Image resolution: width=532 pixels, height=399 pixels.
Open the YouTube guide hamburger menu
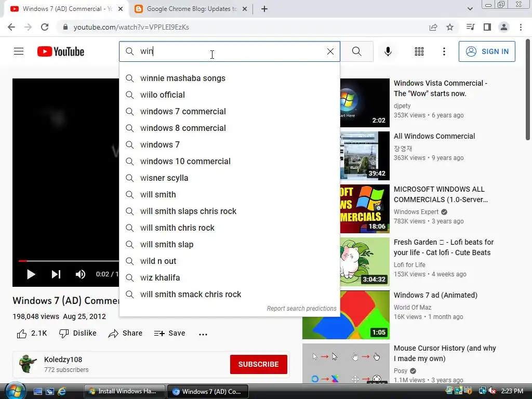[x=19, y=51]
